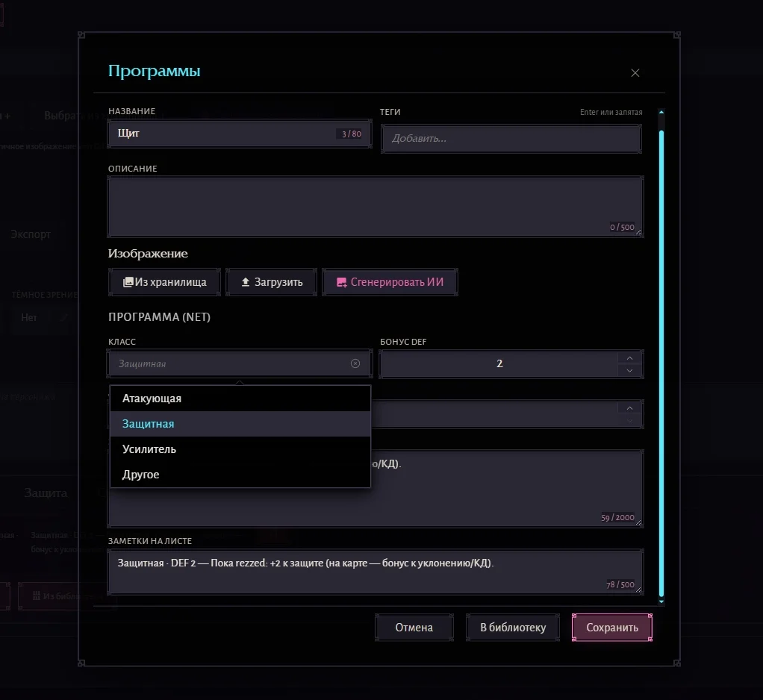763x700 pixels.
Task: Select Атакующая from the class list
Action: click(x=240, y=399)
